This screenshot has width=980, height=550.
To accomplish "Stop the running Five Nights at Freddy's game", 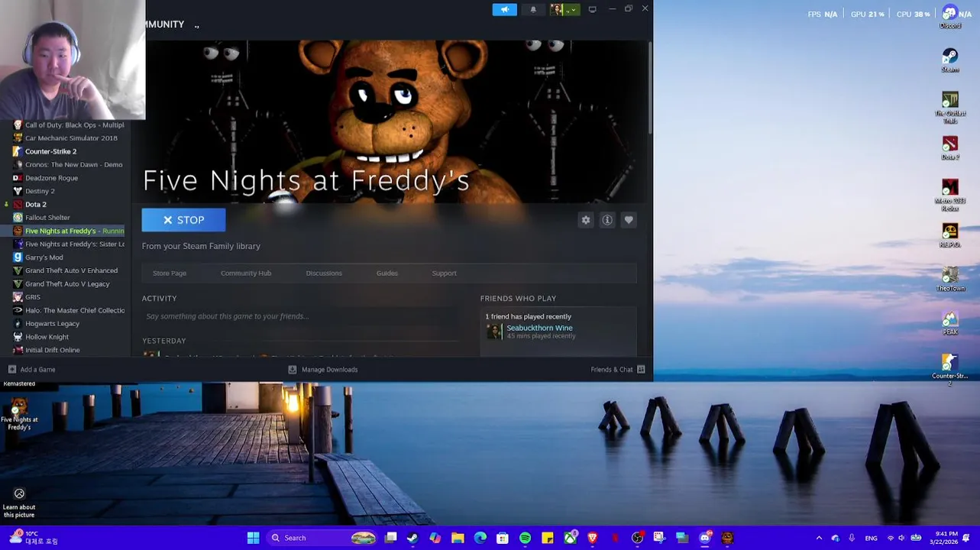I will point(183,220).
